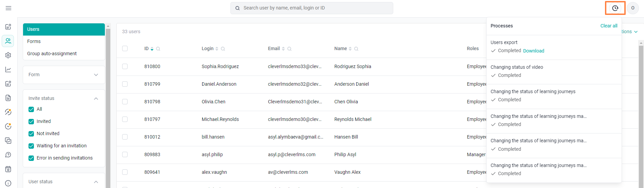Screen dimensions: 644x188
Task: Open the settings gear in the sidebar
Action: point(8,55)
